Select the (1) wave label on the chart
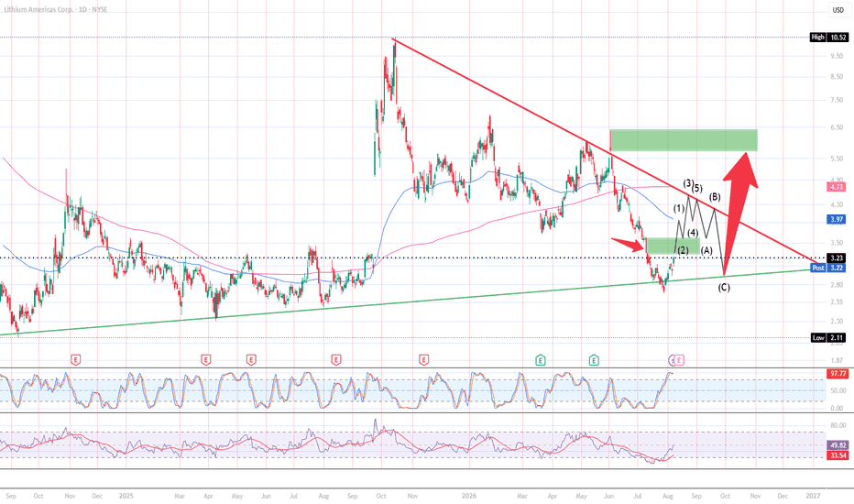The width and height of the screenshot is (854, 504). point(679,208)
